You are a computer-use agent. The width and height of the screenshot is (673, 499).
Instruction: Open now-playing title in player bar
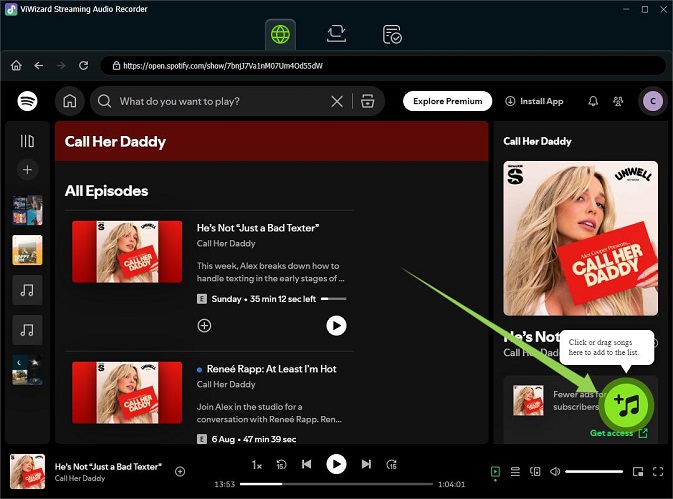coord(108,466)
